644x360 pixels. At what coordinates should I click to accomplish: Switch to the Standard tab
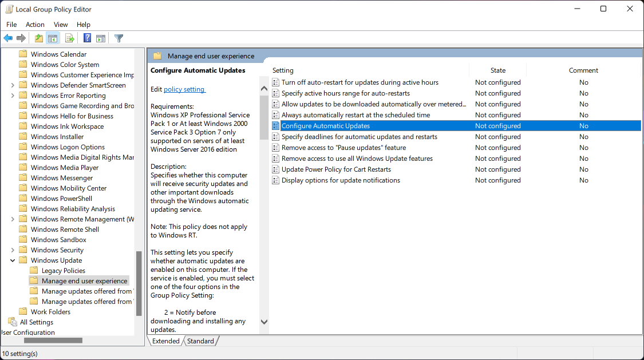201,341
